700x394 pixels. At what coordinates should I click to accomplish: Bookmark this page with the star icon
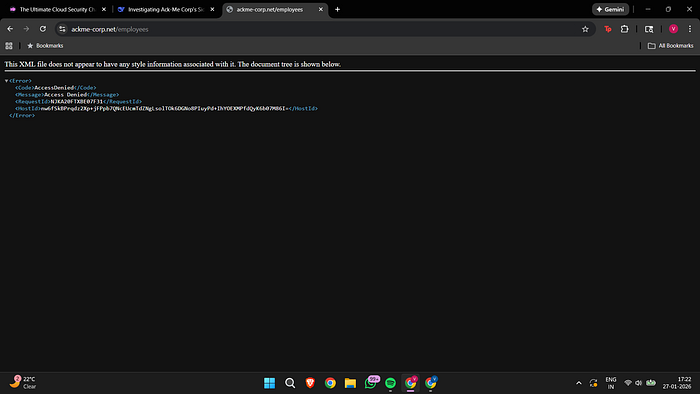click(585, 29)
